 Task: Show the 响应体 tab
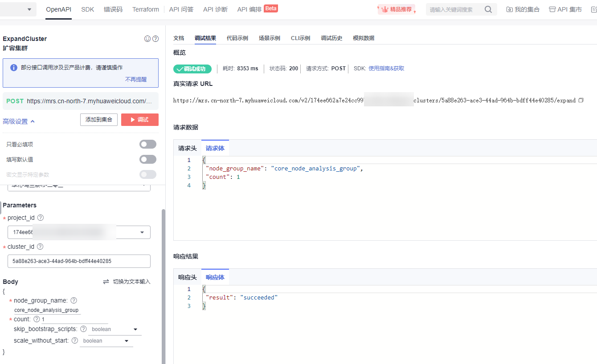[215, 277]
